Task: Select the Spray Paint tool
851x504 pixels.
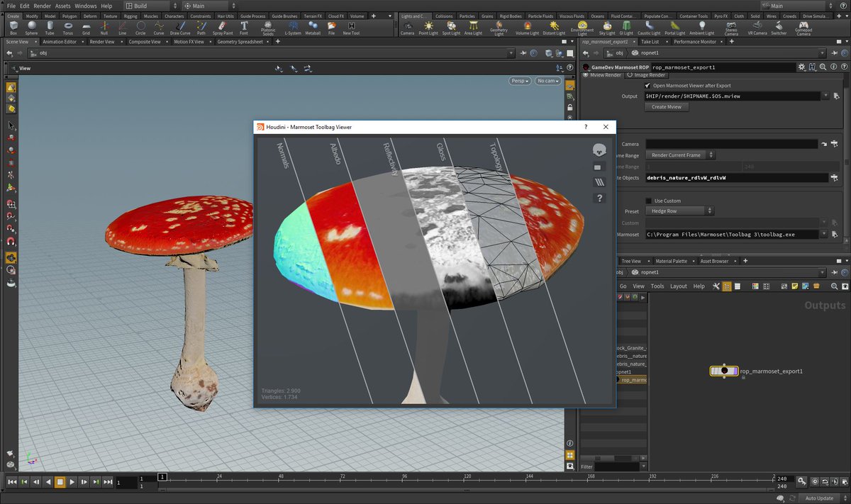Action: [223, 28]
